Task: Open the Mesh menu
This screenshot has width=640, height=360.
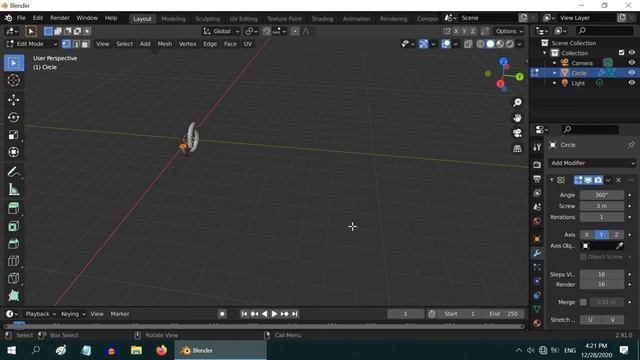Action: [x=164, y=44]
